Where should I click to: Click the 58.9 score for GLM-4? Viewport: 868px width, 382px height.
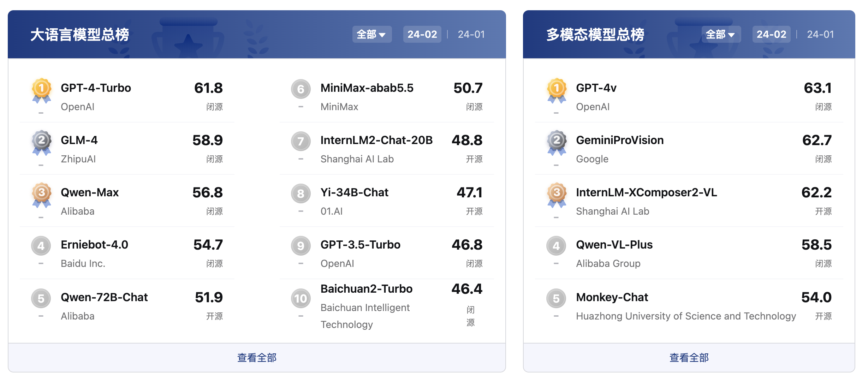[x=208, y=140]
